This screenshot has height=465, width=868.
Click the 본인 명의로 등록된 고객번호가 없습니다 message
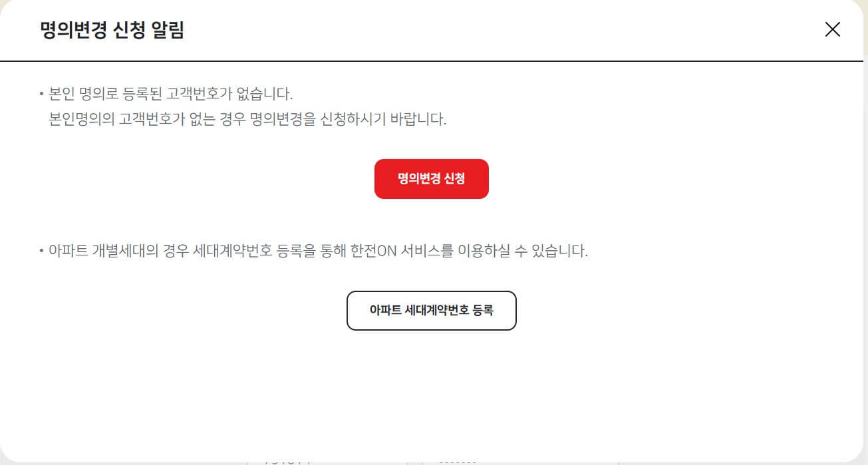point(171,93)
